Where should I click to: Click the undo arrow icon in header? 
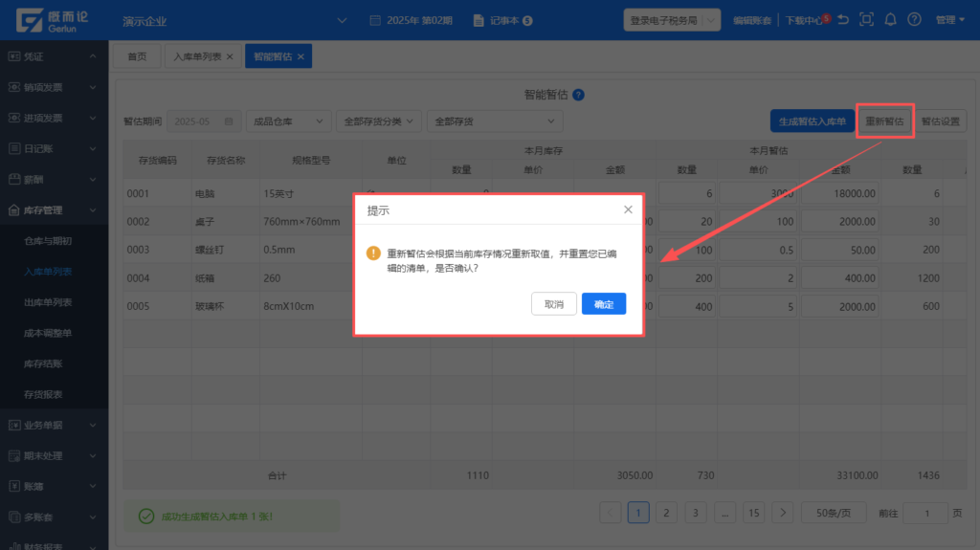(x=843, y=19)
